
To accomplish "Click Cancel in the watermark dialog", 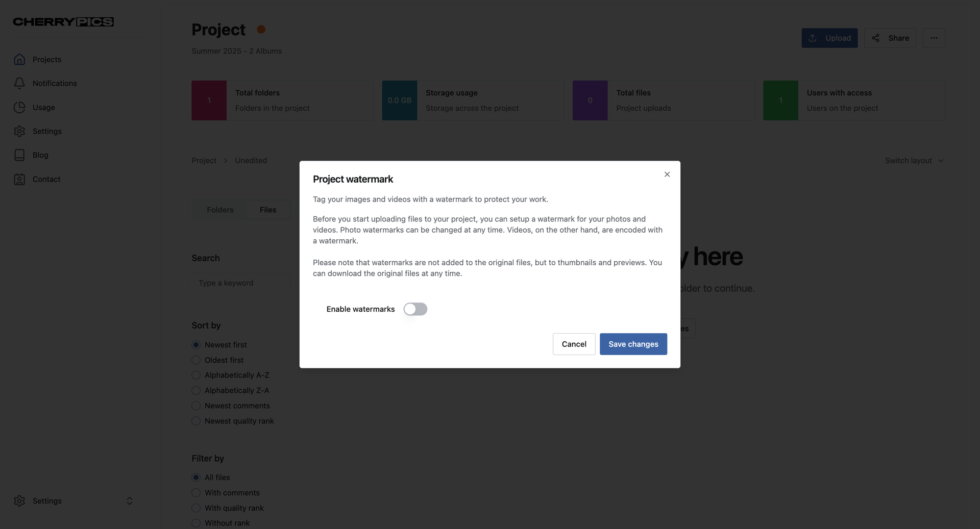I will [x=574, y=344].
